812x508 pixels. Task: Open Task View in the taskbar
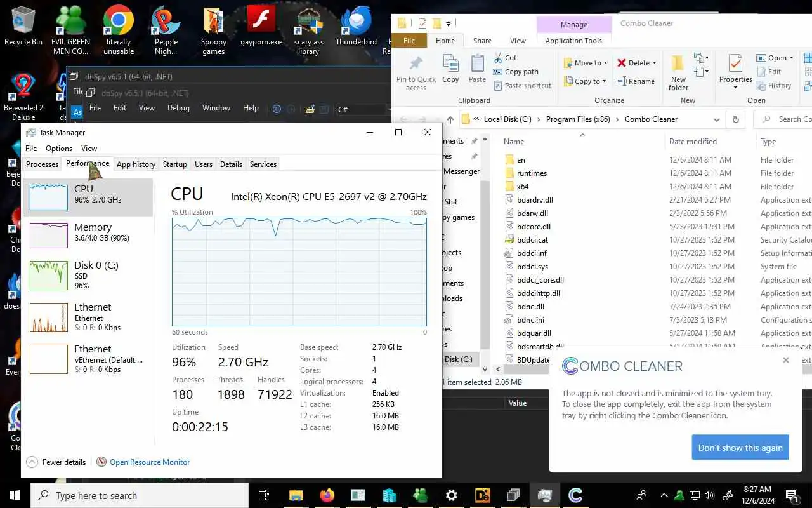[264, 495]
